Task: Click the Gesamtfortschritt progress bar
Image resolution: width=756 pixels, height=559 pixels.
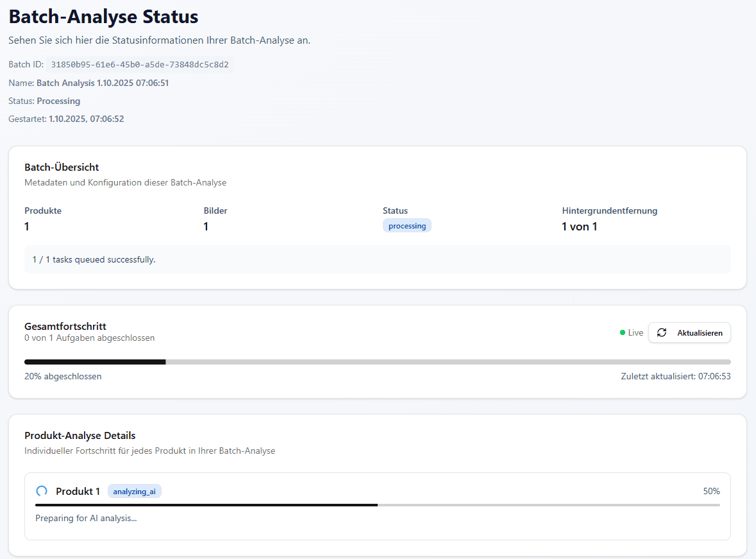Action: click(x=377, y=362)
